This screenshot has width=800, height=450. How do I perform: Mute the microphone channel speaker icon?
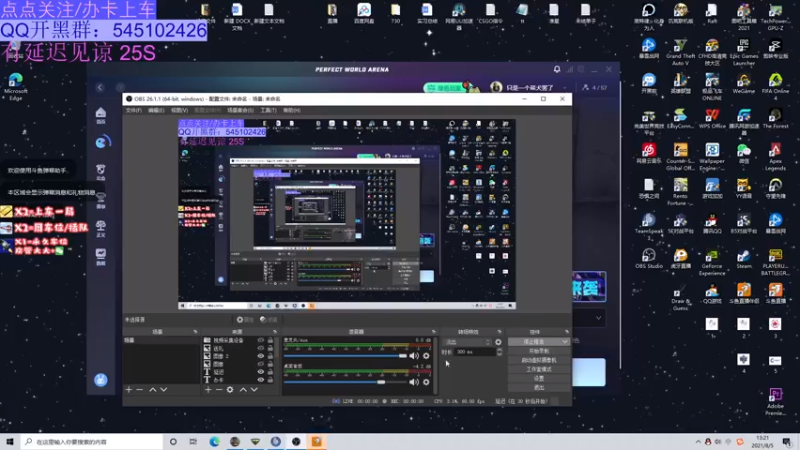tap(414, 356)
